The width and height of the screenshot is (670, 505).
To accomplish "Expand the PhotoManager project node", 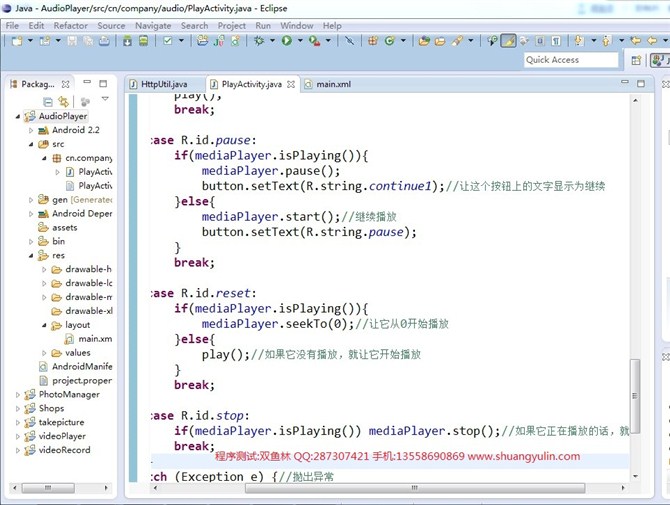I will (x=18, y=395).
